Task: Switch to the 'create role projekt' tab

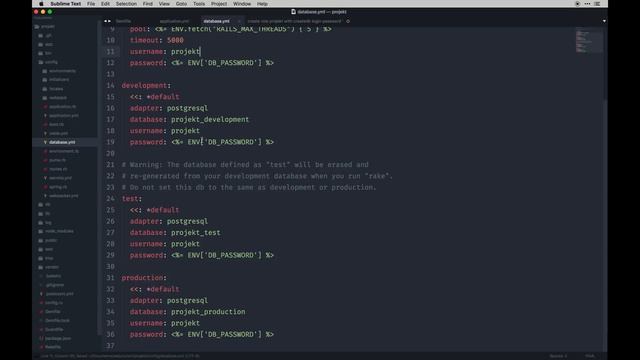Action: [294, 21]
